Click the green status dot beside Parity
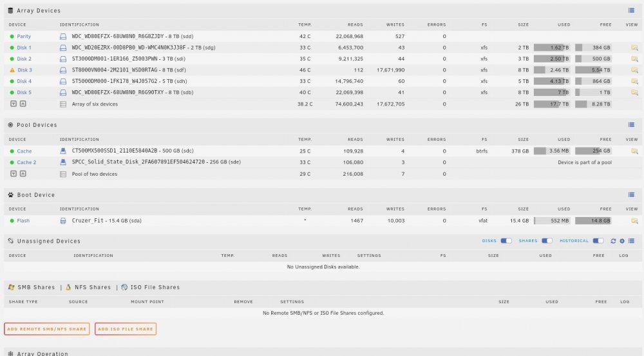The width and height of the screenshot is (644, 356). pyautogui.click(x=12, y=37)
